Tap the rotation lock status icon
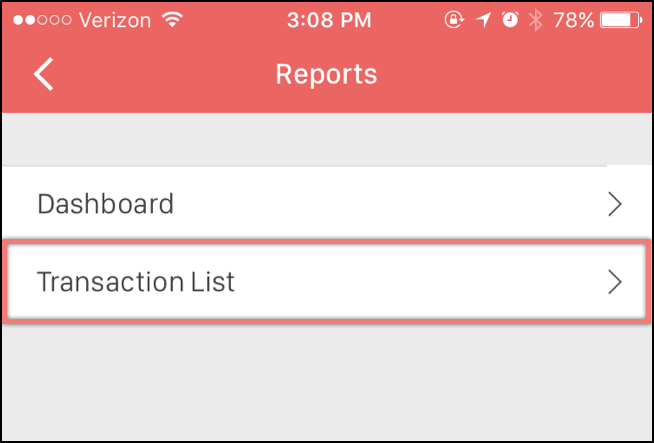The image size is (654, 443). pos(453,20)
